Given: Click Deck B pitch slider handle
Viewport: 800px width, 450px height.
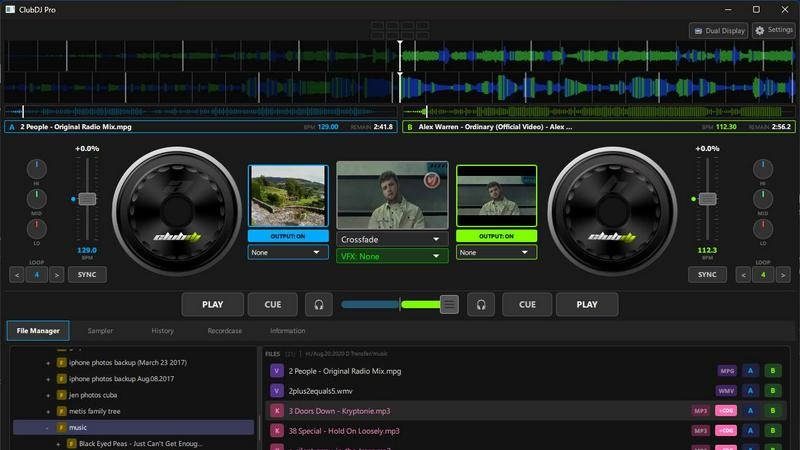Looking at the screenshot, I should click(x=707, y=199).
